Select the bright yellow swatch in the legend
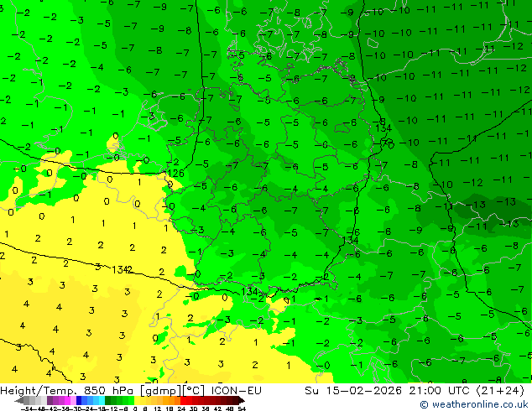This screenshot has height=411, width=532. [x=137, y=400]
